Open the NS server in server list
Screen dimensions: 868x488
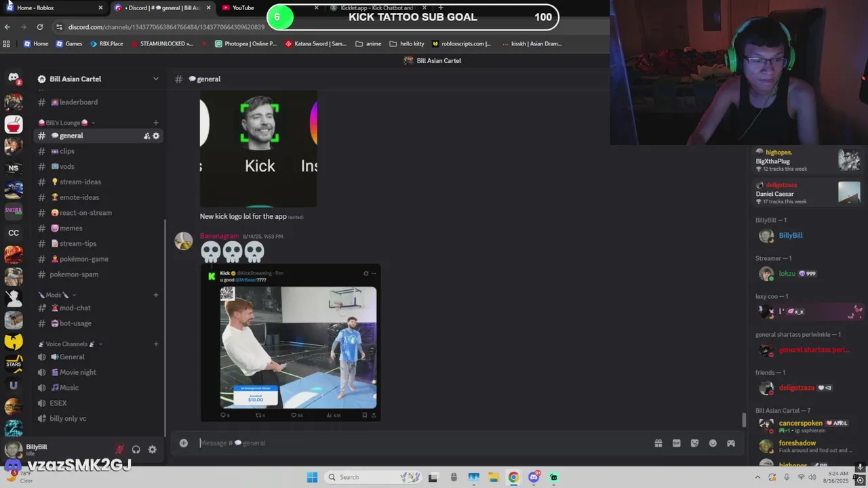click(14, 167)
